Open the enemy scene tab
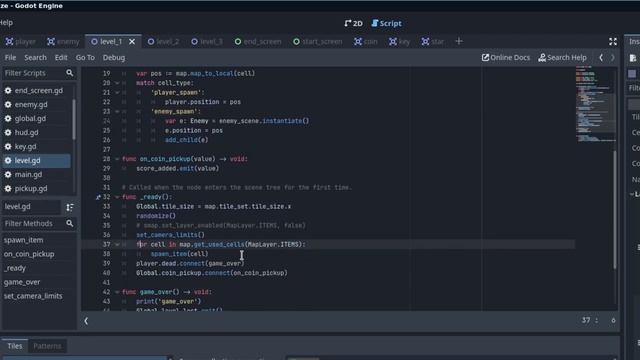The image size is (640, 360). coord(63,42)
